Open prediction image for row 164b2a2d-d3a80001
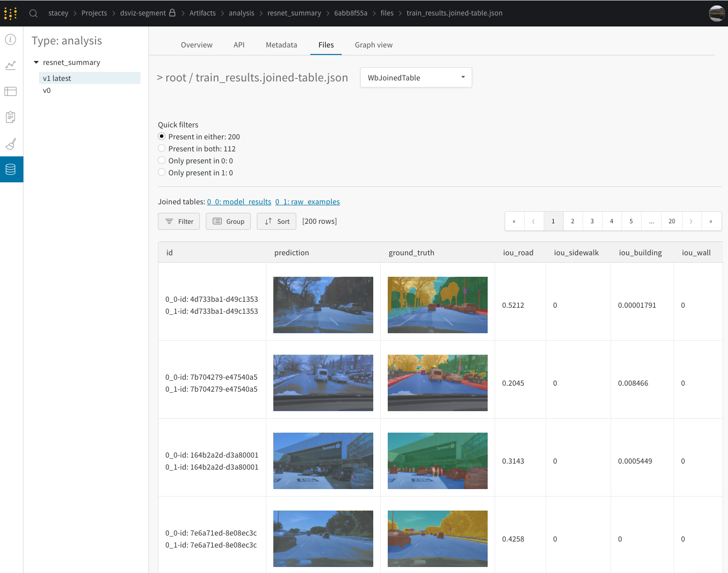Screen dimensions: 728x573 click(323, 461)
